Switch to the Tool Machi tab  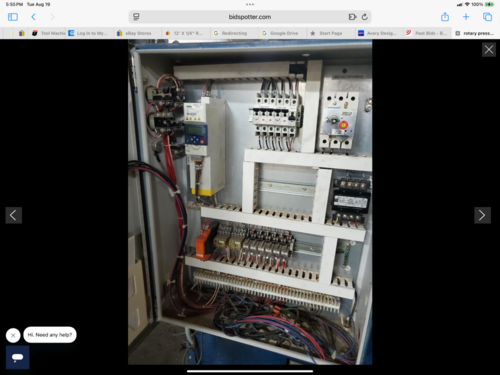[x=49, y=33]
